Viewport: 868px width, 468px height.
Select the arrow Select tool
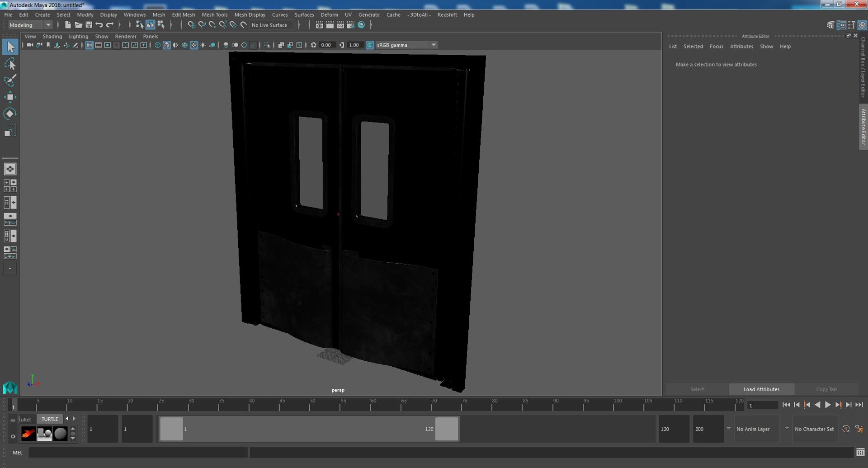pyautogui.click(x=10, y=47)
